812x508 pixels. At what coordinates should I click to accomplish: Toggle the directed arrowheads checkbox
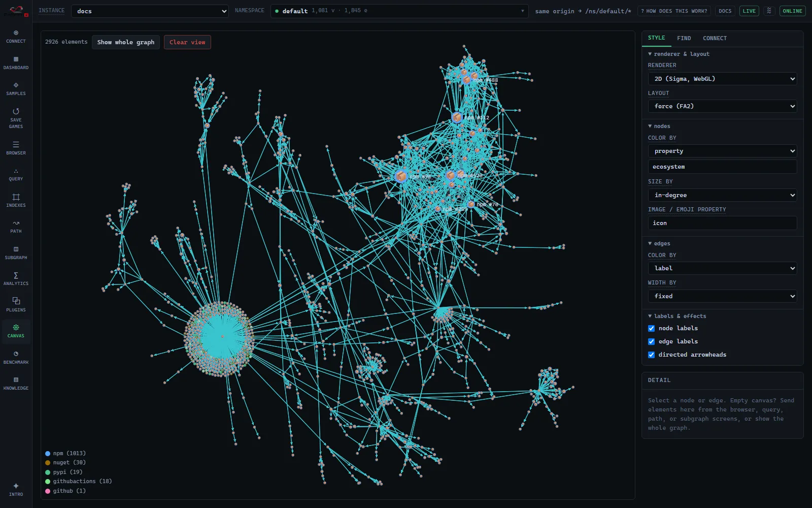(x=651, y=355)
